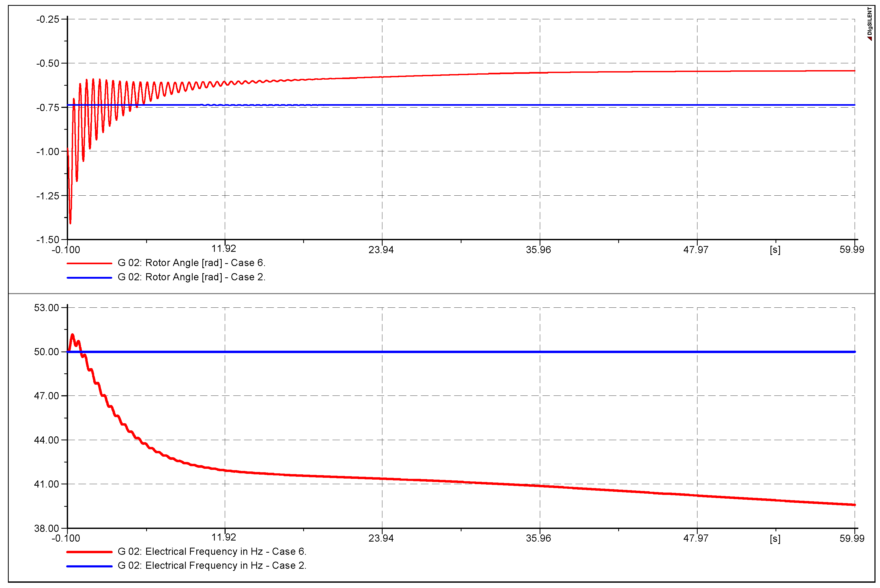Click red legend line for Rotor Angle Case 6
880x588 pixels.
pyautogui.click(x=89, y=264)
